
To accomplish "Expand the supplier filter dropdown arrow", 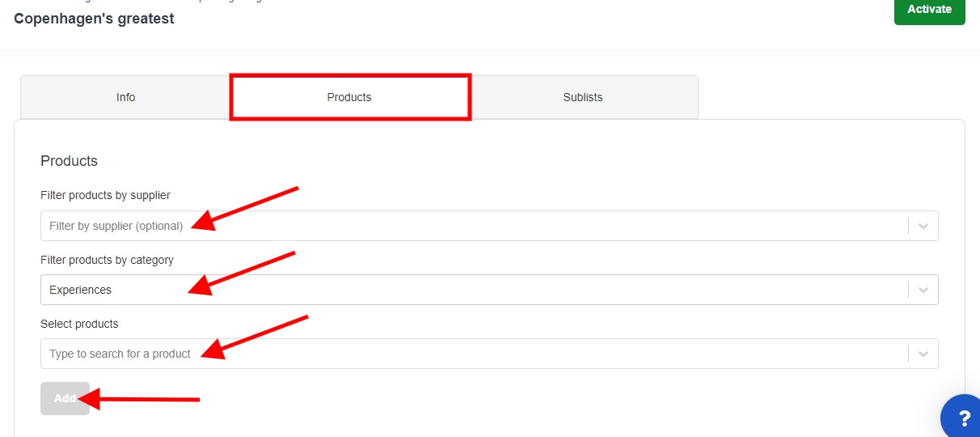I will [923, 226].
